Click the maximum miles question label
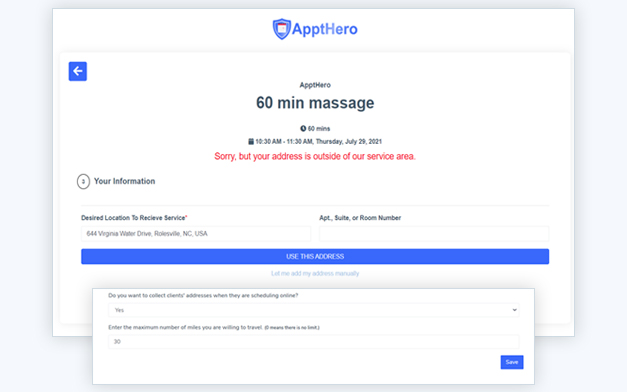627x392 pixels. click(x=214, y=327)
